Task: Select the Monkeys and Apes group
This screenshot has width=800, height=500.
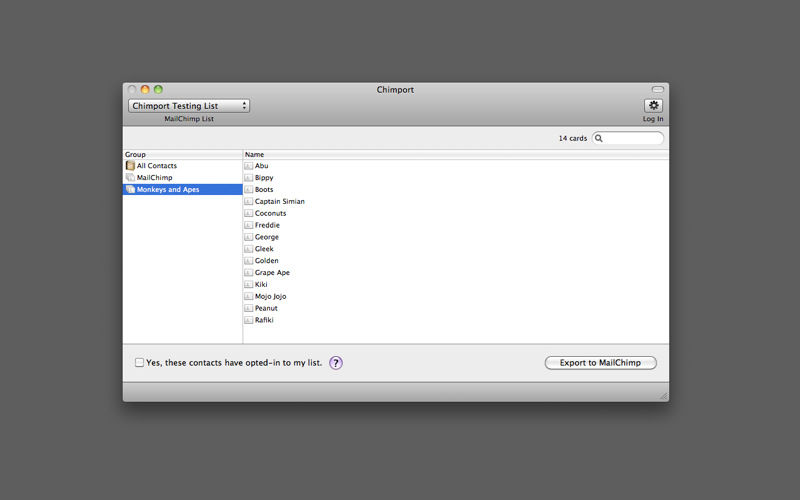Action: coord(183,189)
